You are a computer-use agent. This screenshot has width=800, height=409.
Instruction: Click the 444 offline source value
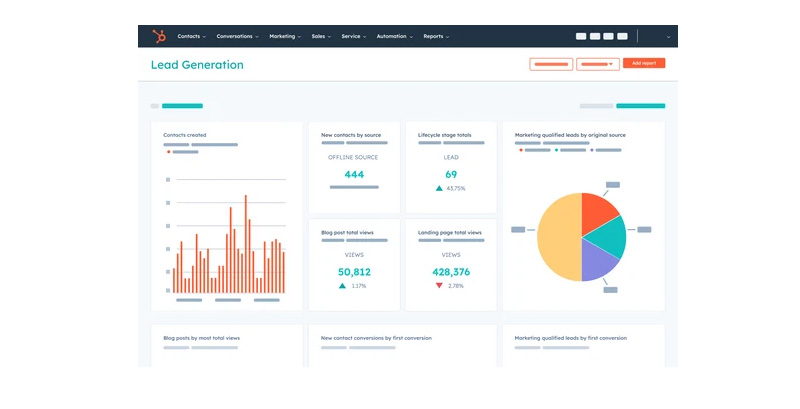pyautogui.click(x=354, y=174)
